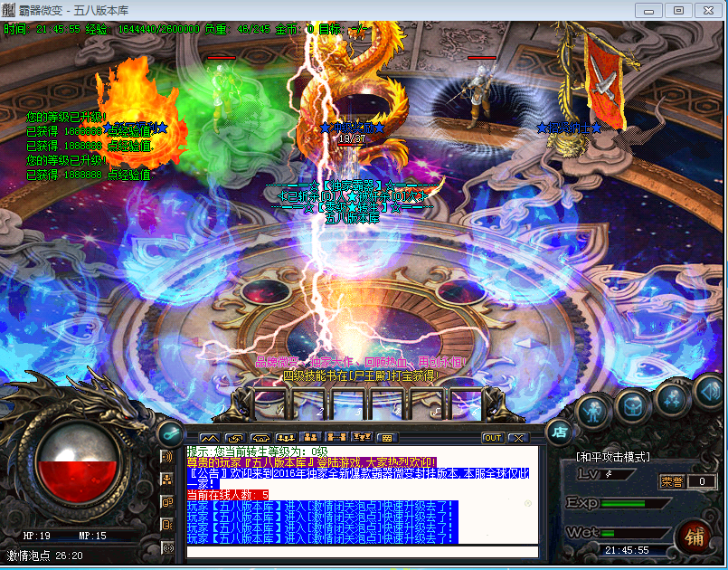Screen dimensions: 728x570
Task: Toggle the overlapping chat bubbles icon left of chat
Action: point(167,502)
